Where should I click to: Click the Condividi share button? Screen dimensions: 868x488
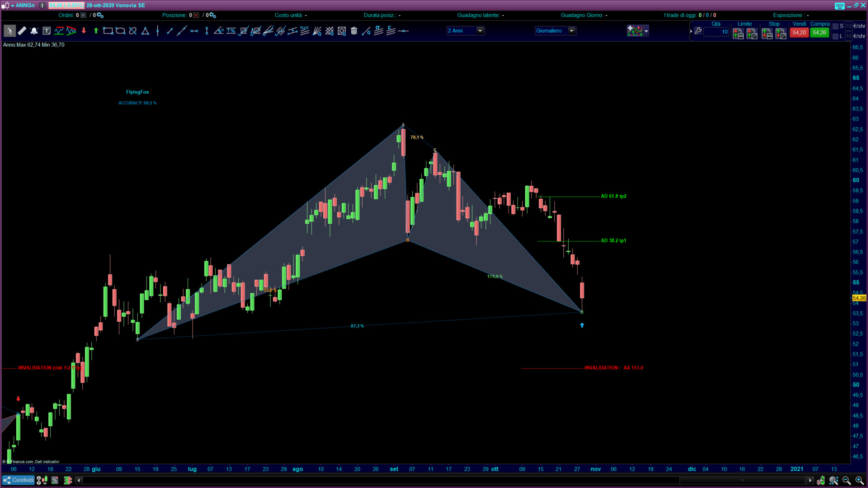pos(18,480)
